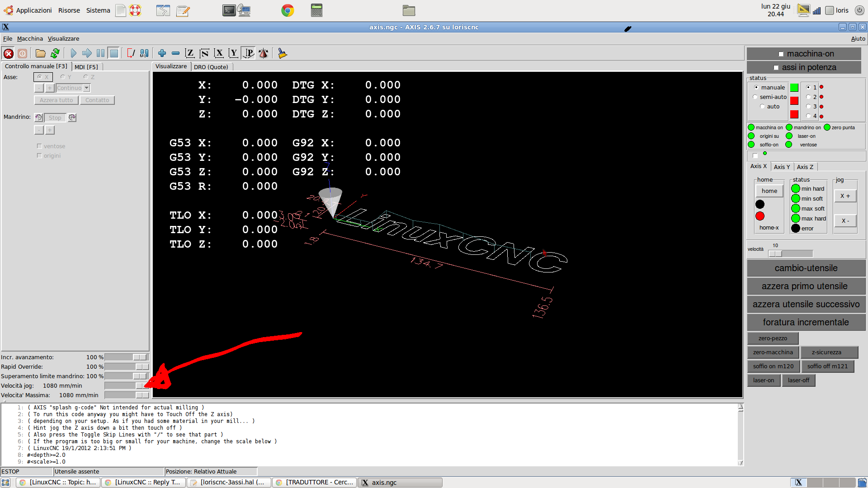The image size is (868, 488).
Task: Switch to DRO (Quote) tab
Action: 211,67
